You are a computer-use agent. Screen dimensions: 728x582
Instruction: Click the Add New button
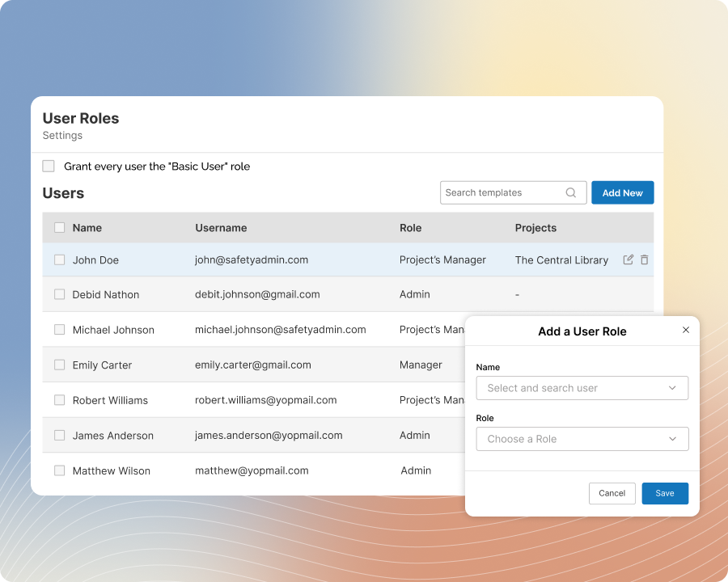[623, 192]
